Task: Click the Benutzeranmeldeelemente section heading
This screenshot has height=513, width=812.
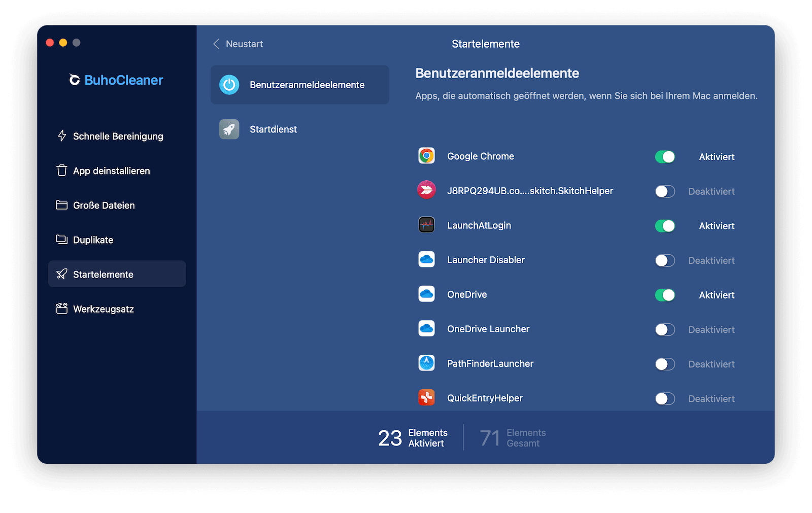Action: tap(497, 73)
